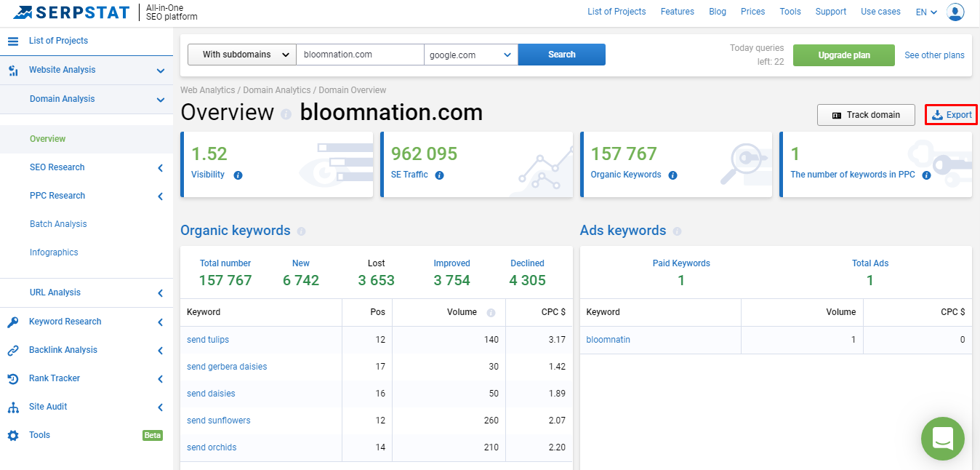This screenshot has height=470, width=980.
Task: Click the Site Audit hierarchy icon
Action: pyautogui.click(x=13, y=407)
